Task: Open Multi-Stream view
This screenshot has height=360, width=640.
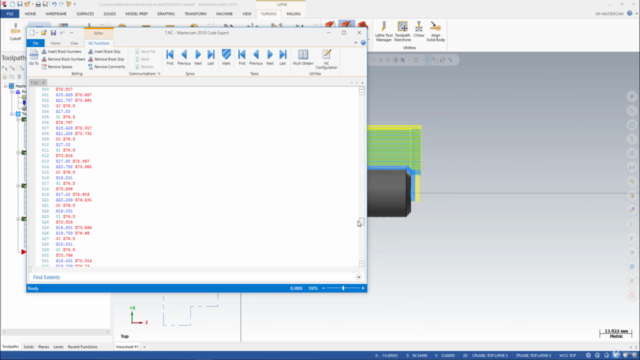Action: [303, 57]
